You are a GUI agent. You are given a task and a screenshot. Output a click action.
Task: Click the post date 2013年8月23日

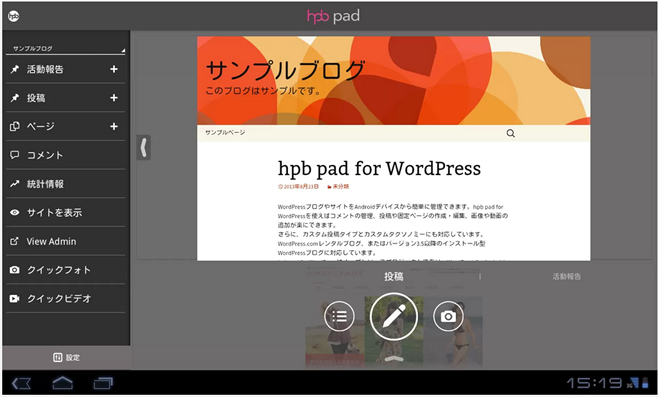coord(298,187)
